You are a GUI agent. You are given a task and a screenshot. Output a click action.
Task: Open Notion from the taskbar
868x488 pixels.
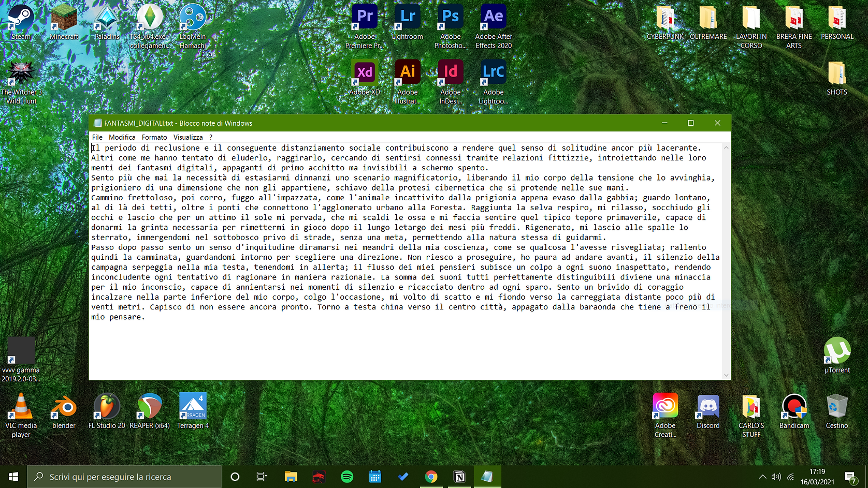pyautogui.click(x=459, y=477)
